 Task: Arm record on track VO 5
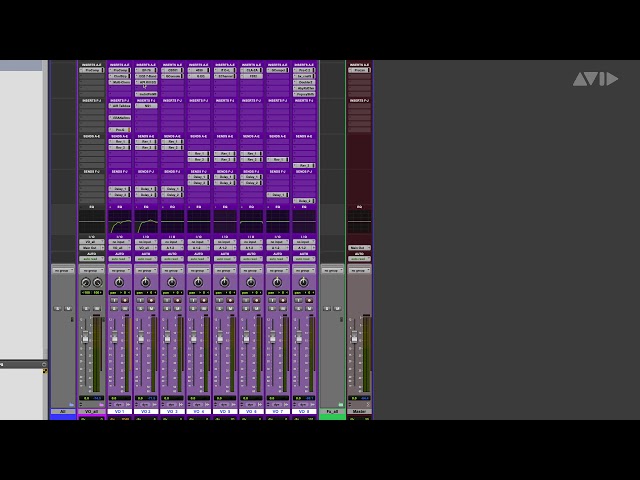(x=230, y=300)
